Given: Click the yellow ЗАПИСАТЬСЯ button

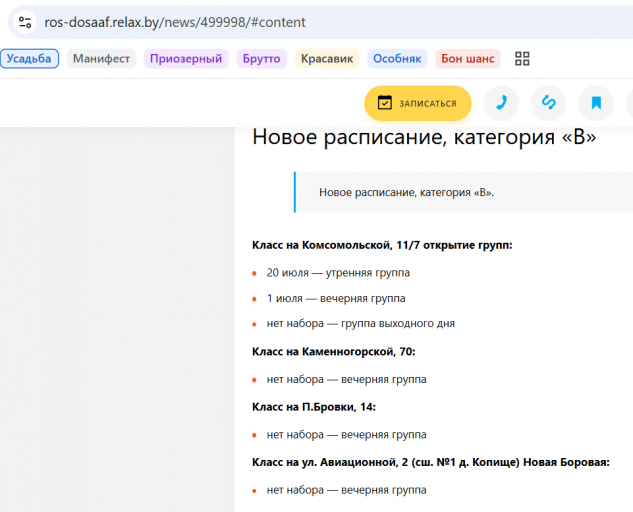Looking at the screenshot, I should 418,103.
